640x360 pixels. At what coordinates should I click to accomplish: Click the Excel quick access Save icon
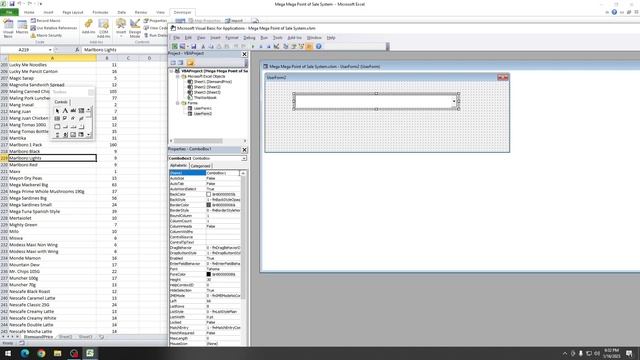tap(12, 4)
